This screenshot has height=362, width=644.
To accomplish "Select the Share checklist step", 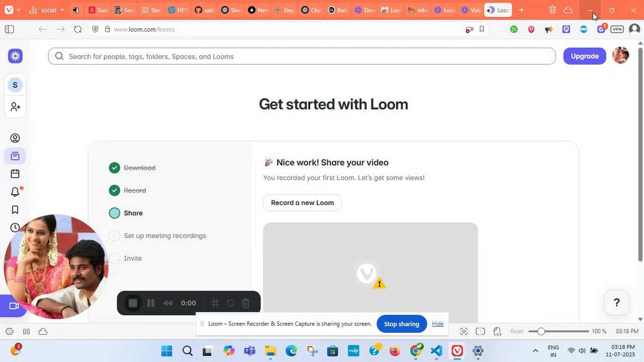I will pyautogui.click(x=126, y=213).
